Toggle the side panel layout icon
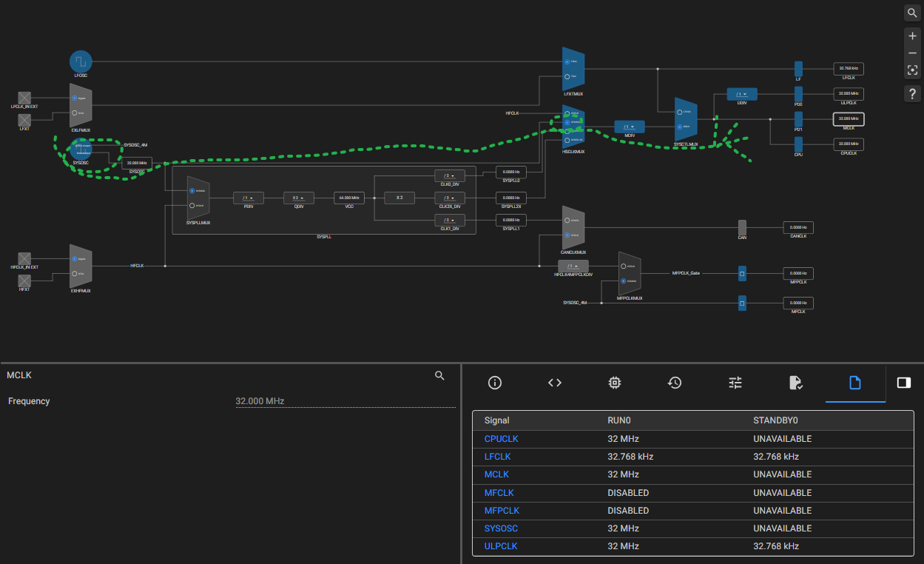Viewport: 924px width, 564px height. 903,383
